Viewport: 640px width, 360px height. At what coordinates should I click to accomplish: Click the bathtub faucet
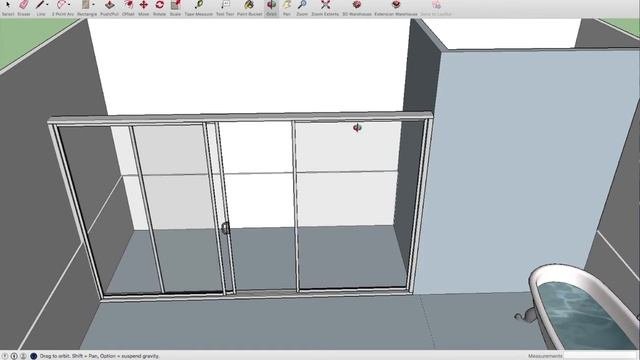click(525, 315)
